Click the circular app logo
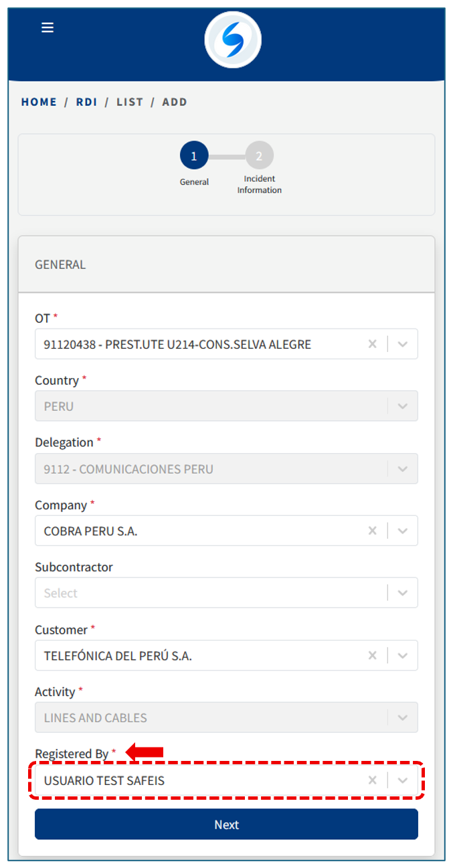451x868 pixels. [233, 40]
